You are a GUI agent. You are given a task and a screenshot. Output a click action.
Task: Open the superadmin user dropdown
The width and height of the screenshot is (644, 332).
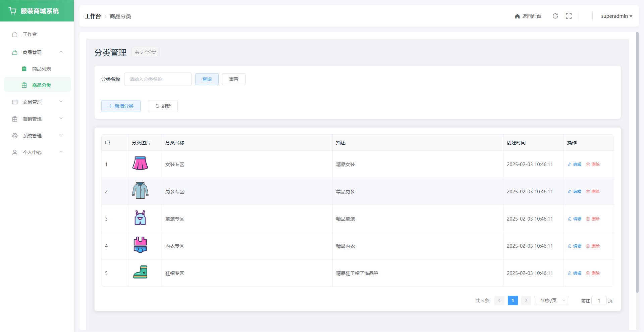616,16
